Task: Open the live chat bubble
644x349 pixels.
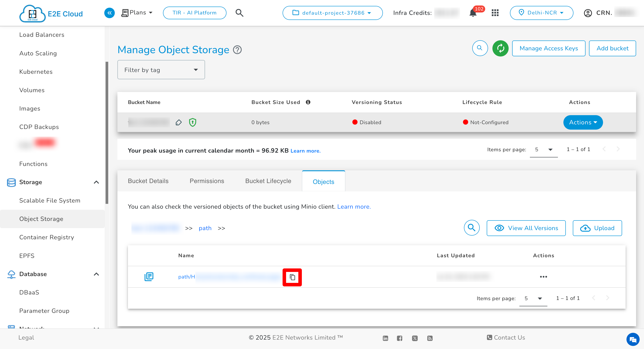Action: (633, 339)
